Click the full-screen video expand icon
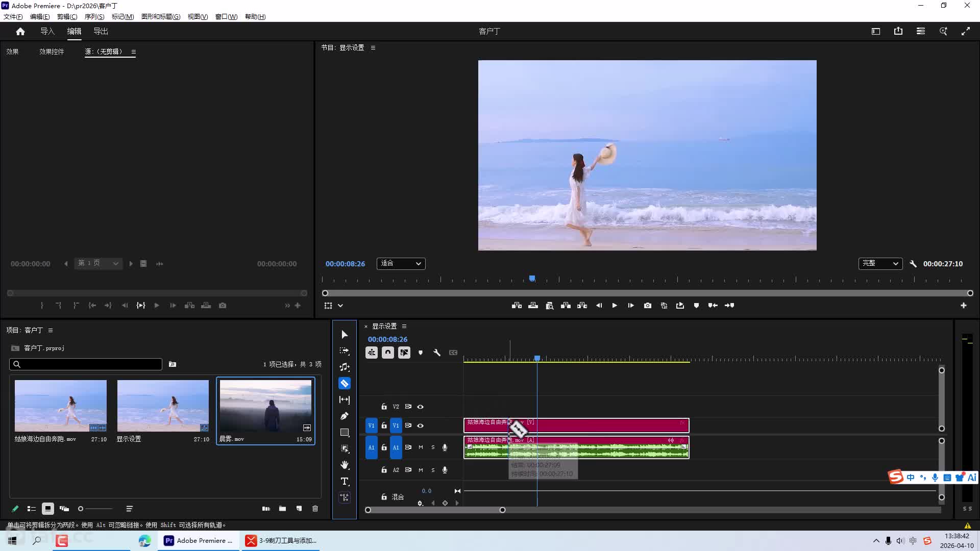 (966, 31)
